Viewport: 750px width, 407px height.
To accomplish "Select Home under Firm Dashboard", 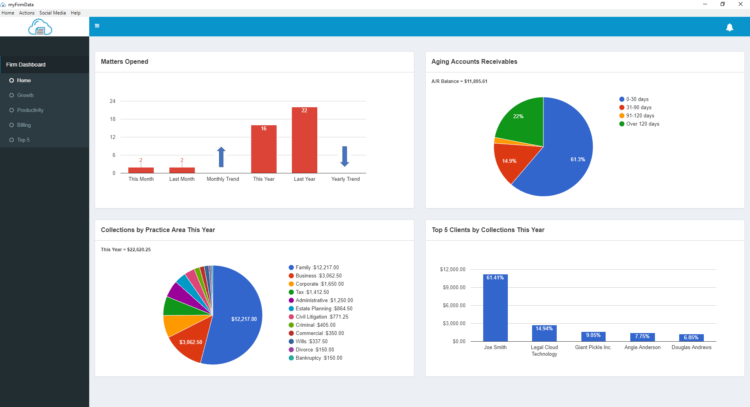I will pos(24,80).
